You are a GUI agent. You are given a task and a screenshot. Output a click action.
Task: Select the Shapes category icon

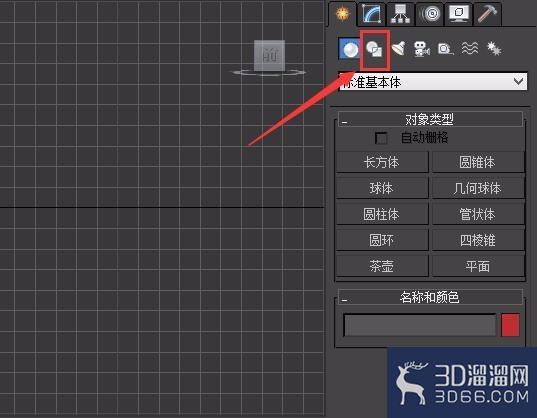pyautogui.click(x=374, y=49)
